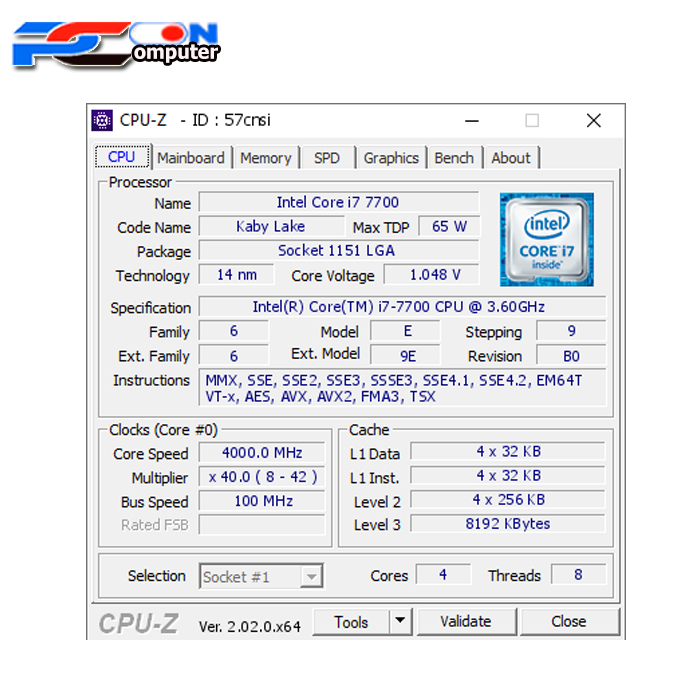Click the Cores value 4
This screenshot has height=700, width=700.
(443, 574)
